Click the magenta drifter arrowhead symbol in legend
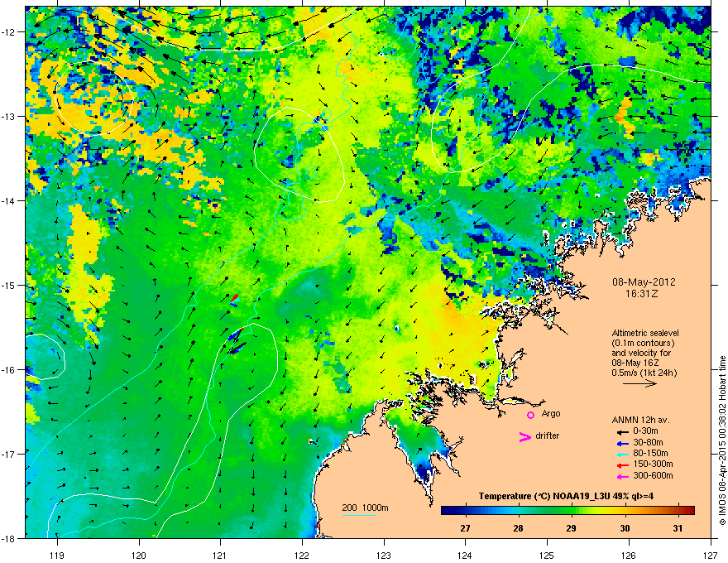This screenshot has width=728, height=563. click(524, 436)
